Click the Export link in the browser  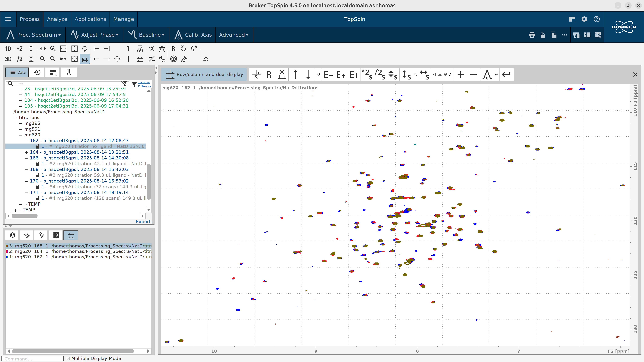click(143, 222)
